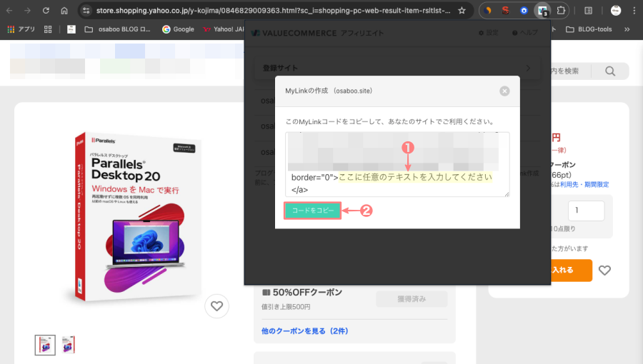Bookmark this page with star icon

462,11
